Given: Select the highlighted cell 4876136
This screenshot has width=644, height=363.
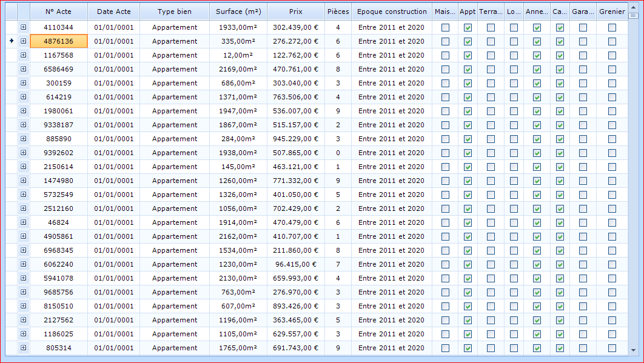Looking at the screenshot, I should coord(58,41).
